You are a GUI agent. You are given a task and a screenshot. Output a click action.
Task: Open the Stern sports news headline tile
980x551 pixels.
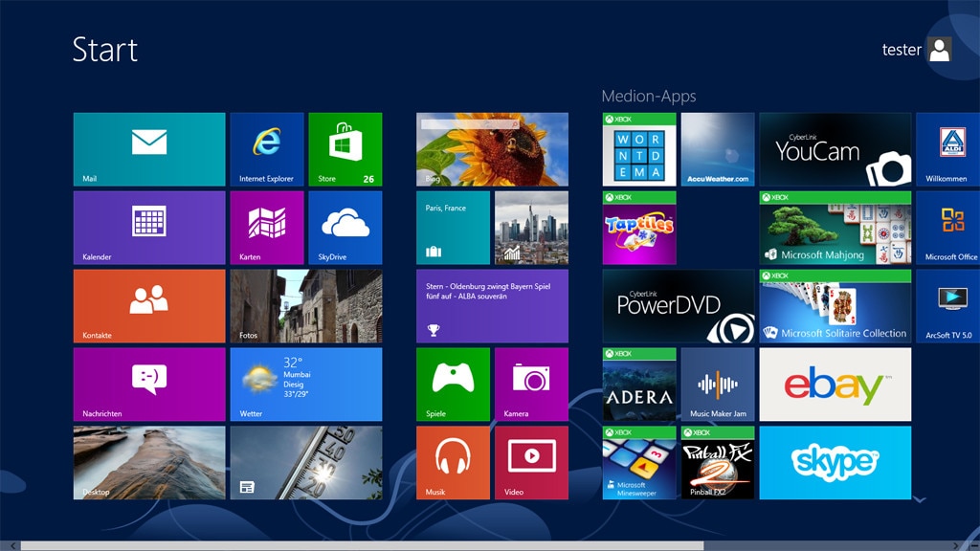[492, 306]
